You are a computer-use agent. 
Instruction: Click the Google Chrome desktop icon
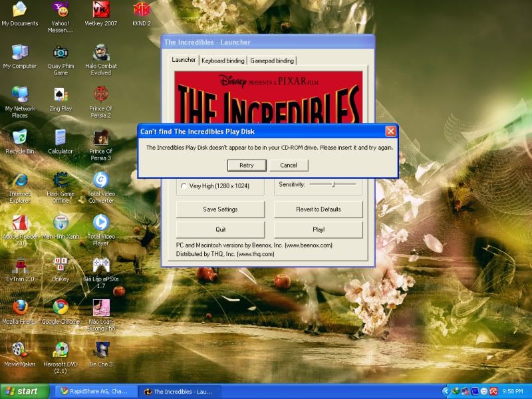(61, 312)
